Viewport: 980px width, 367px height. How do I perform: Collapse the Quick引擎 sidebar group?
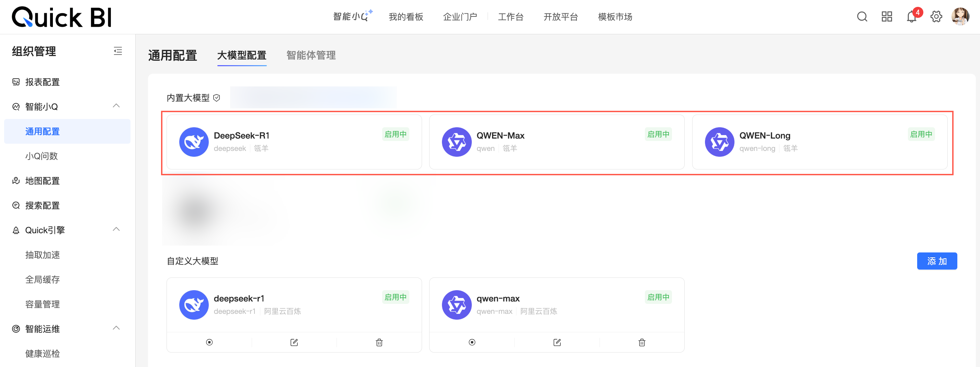point(116,229)
